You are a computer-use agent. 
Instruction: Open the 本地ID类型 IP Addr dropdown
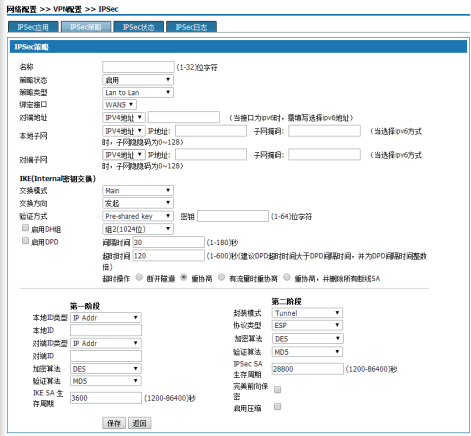(106, 318)
